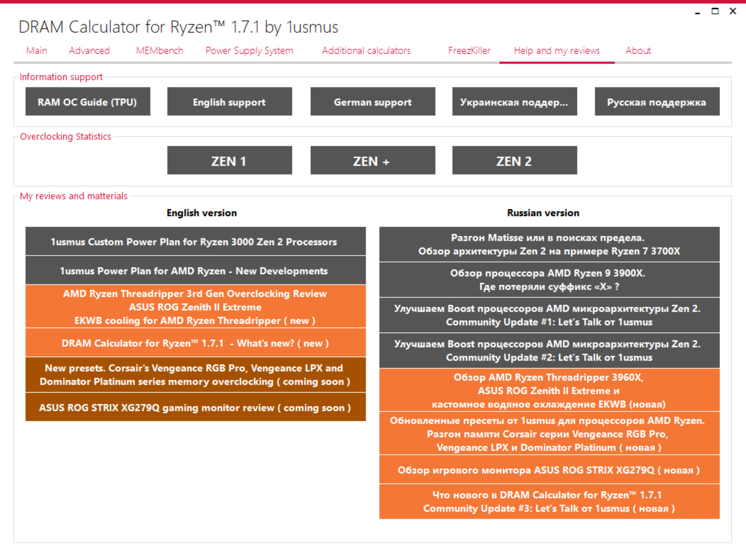
Task: Switch to the FreezKiller tab
Action: (469, 51)
